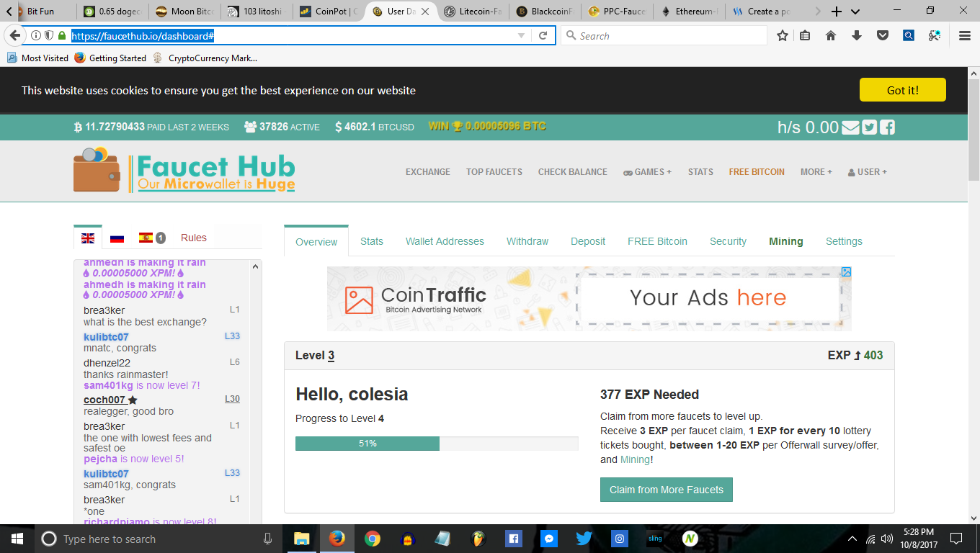Open the Most Visited bookmarks folder
980x553 pixels.
click(37, 58)
